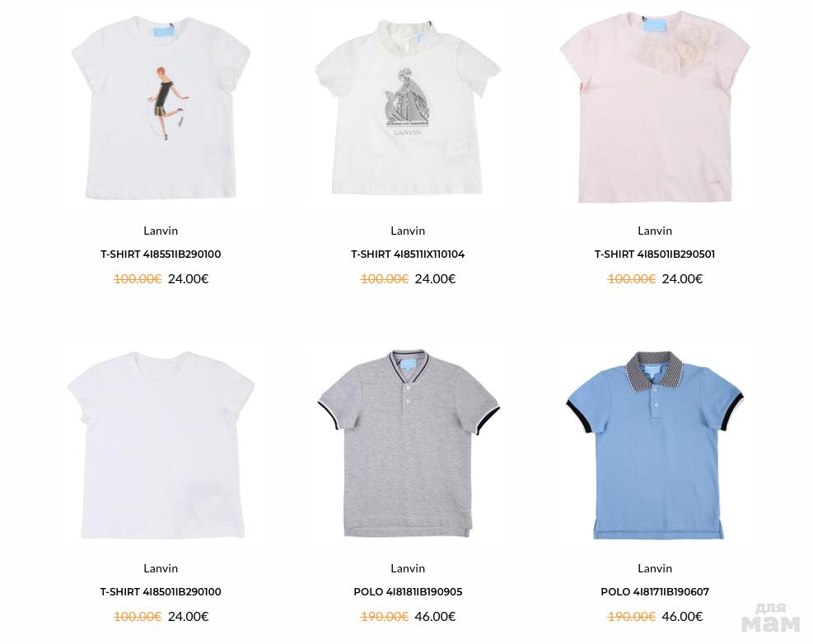The width and height of the screenshot is (813, 644).
Task: Open the blue polo shirt image
Action: (x=655, y=446)
